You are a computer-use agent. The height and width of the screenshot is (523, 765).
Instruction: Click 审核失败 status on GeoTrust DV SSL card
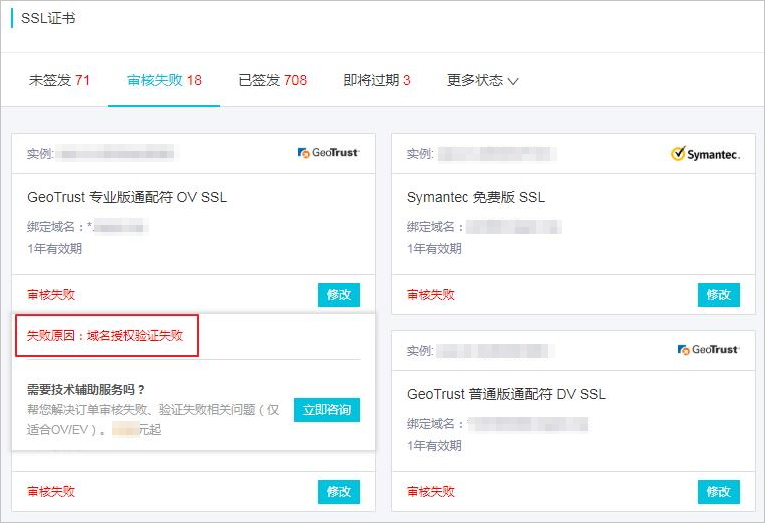(x=431, y=491)
